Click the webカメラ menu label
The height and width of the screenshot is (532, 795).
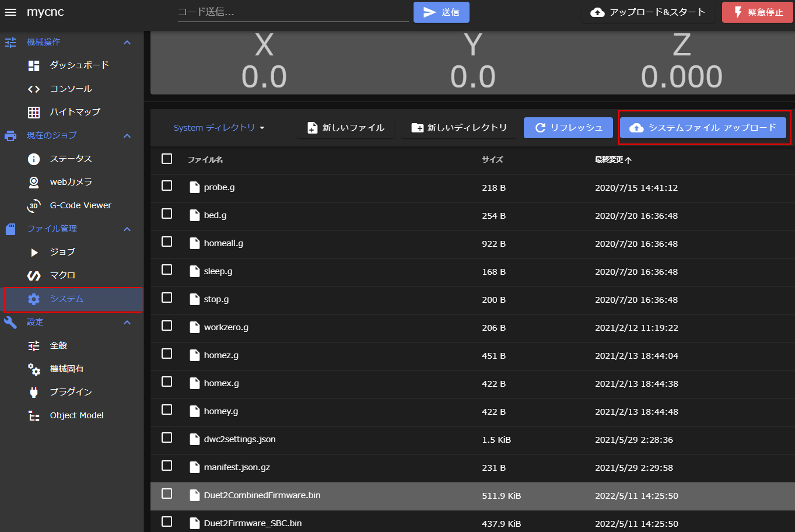pos(71,182)
